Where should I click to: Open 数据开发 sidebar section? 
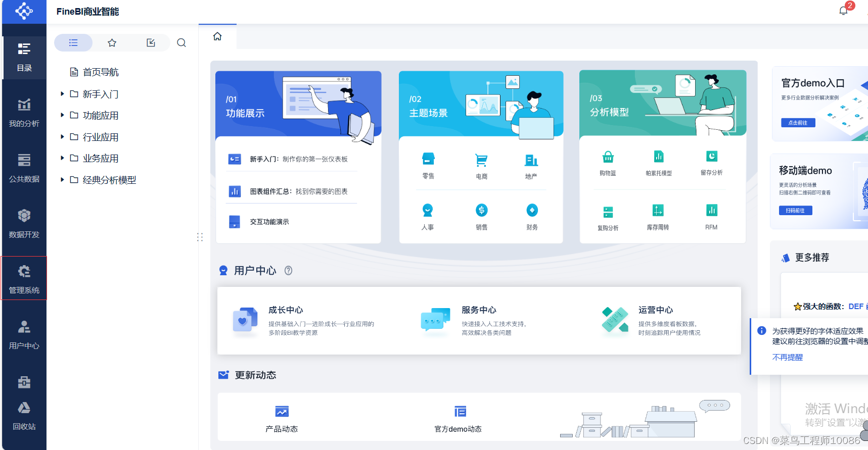[24, 224]
